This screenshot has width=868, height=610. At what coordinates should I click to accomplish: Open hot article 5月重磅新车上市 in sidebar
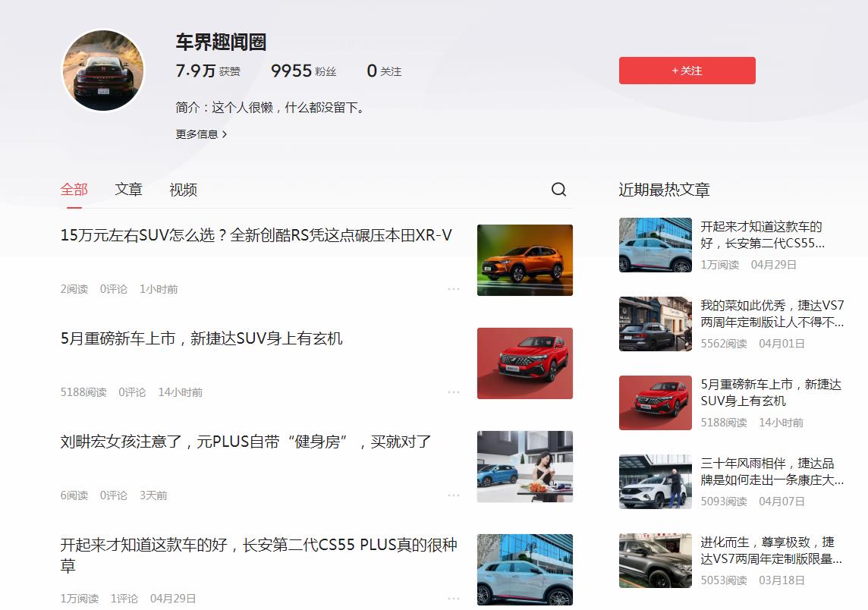(771, 392)
